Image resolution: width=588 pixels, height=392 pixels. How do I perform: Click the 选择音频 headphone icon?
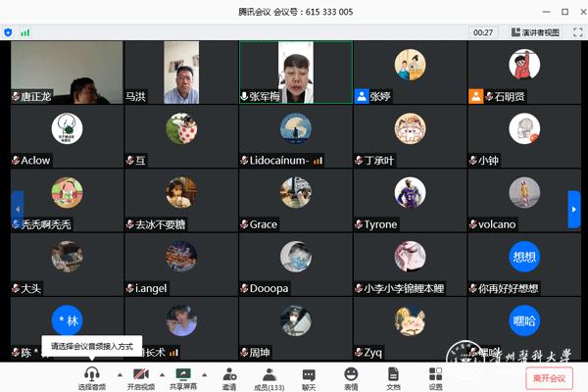point(91,374)
